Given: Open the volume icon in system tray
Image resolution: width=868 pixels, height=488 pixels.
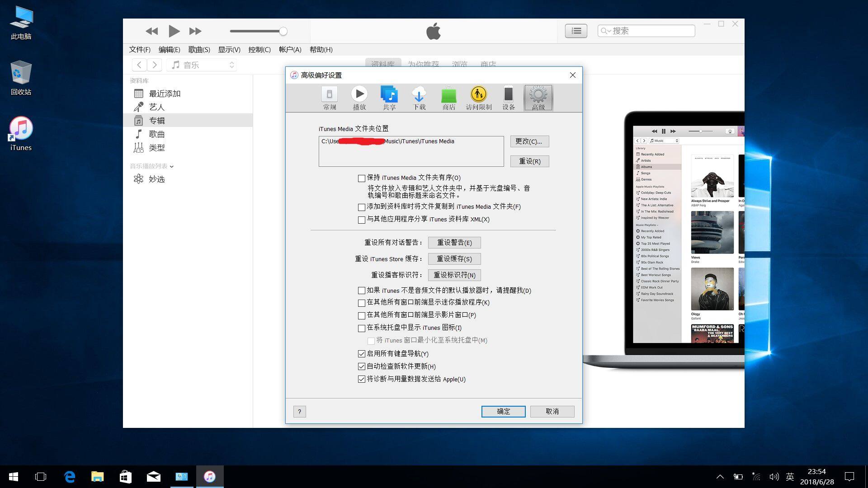Looking at the screenshot, I should tap(774, 477).
